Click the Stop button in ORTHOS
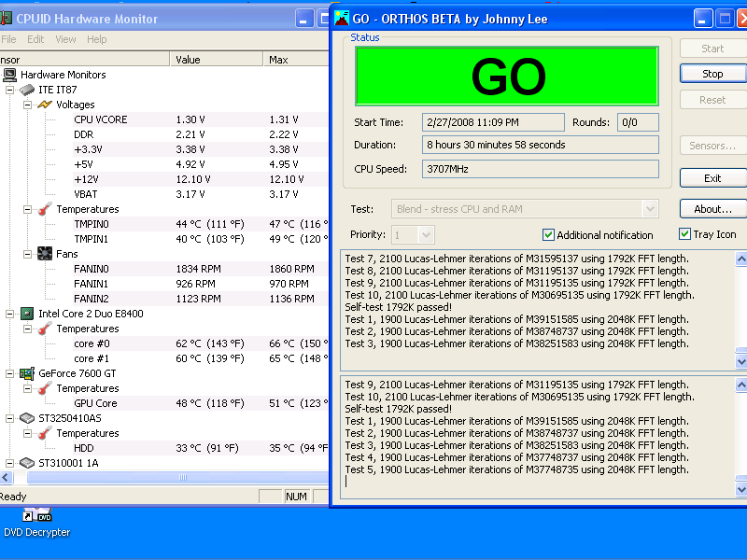The image size is (747, 560). click(712, 74)
